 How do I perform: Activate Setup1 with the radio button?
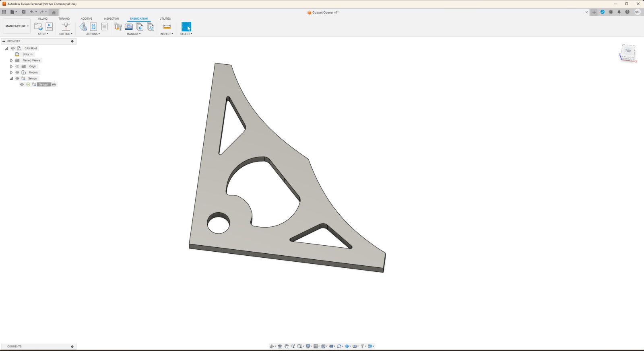pyautogui.click(x=54, y=84)
